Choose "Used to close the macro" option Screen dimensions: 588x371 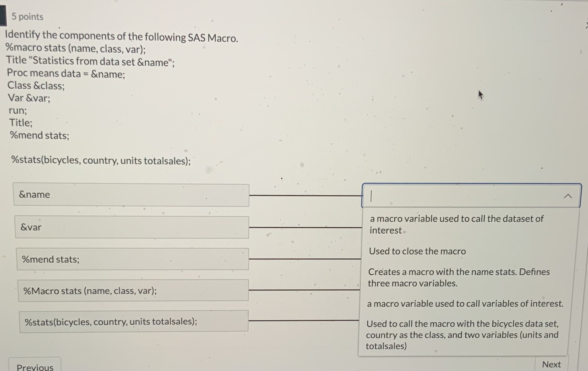(x=417, y=251)
